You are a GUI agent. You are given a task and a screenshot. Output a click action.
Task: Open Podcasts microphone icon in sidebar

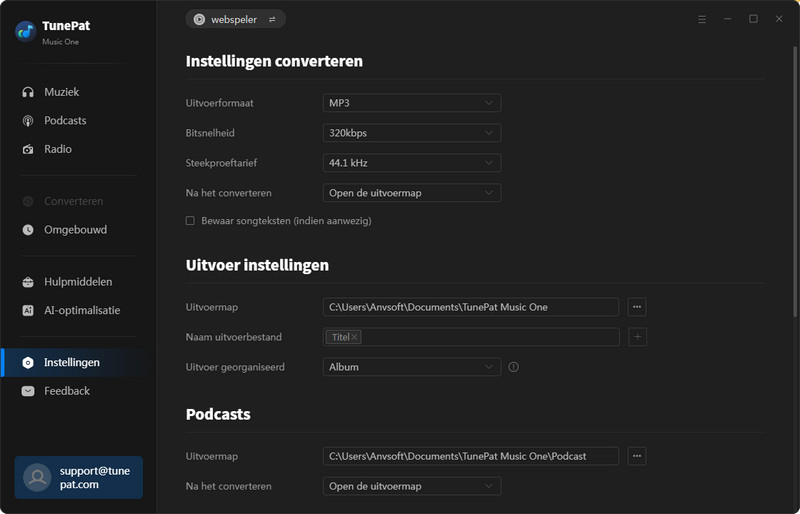28,120
